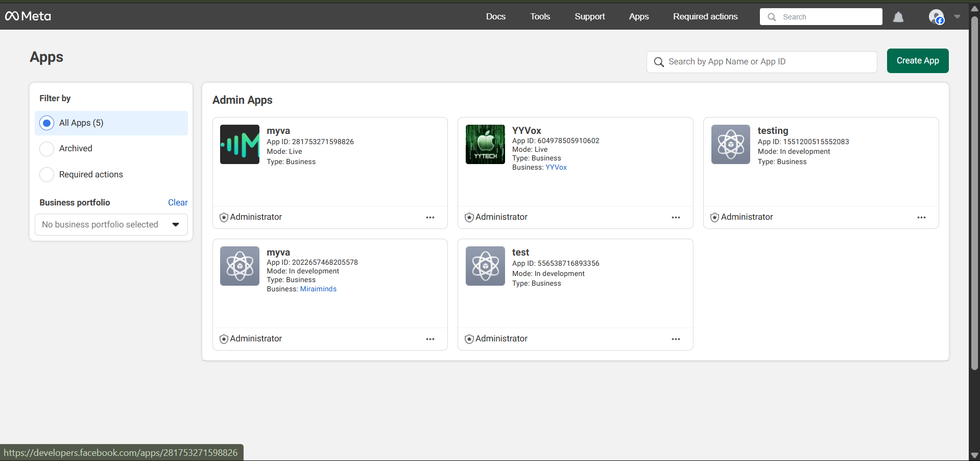
Task: Switch to Required actions tab
Action: 705,16
